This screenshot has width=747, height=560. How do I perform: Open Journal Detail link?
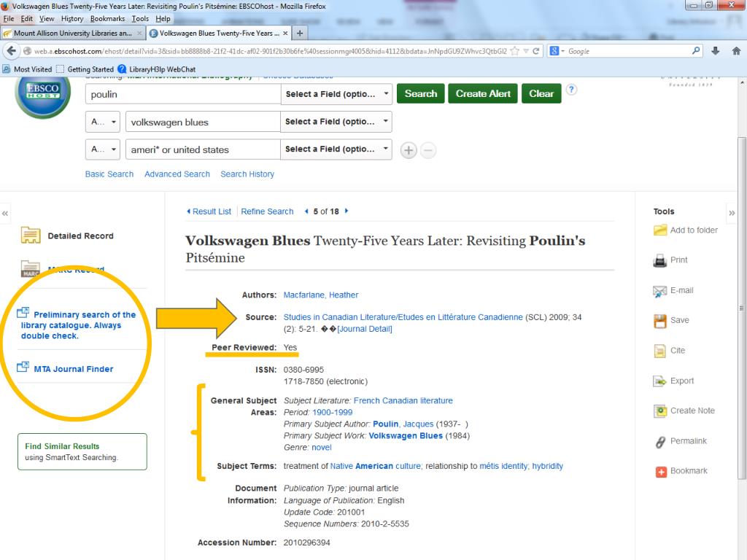click(x=365, y=329)
